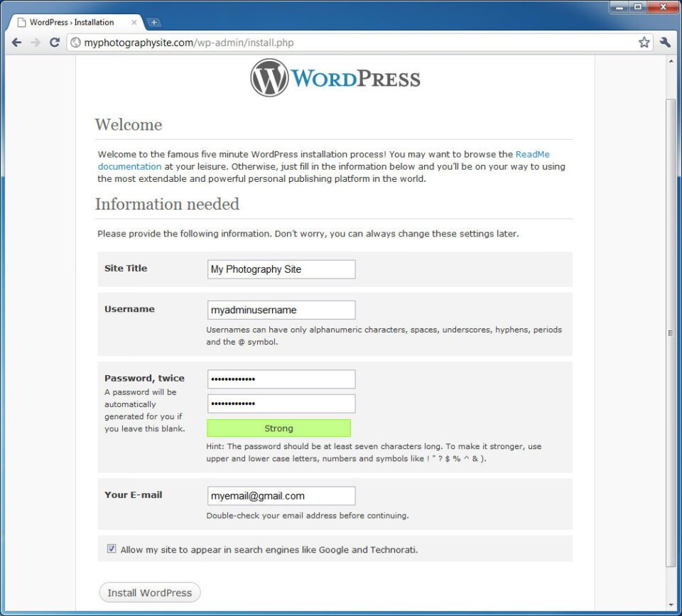
Task: Click the Your E-mail label
Action: pyautogui.click(x=133, y=495)
